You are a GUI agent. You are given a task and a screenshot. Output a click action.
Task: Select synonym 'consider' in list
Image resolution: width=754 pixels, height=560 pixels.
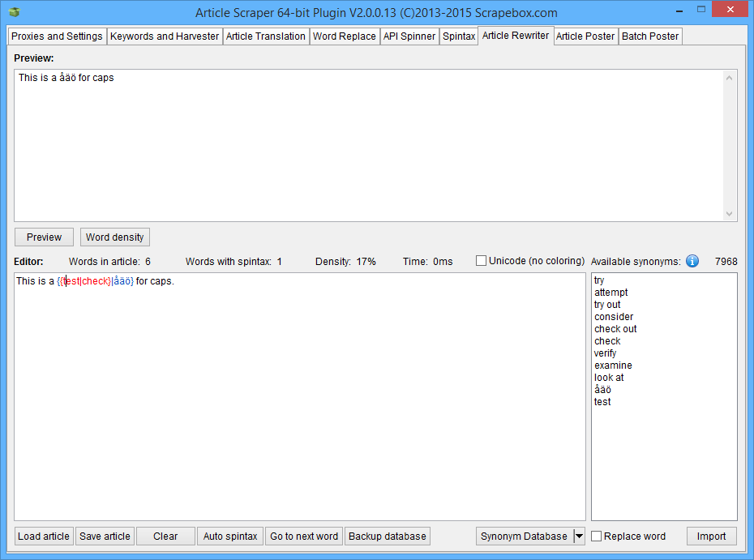pyautogui.click(x=614, y=317)
